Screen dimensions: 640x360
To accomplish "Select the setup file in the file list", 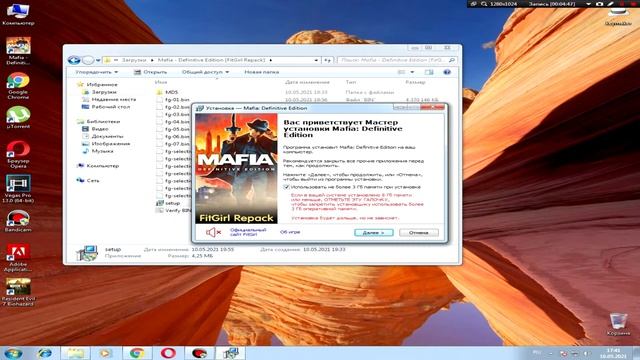I will [x=168, y=203].
